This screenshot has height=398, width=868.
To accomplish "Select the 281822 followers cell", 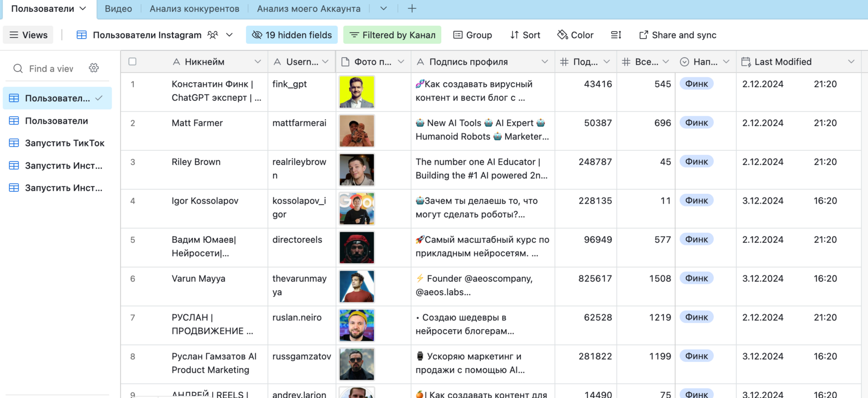I will click(x=586, y=364).
